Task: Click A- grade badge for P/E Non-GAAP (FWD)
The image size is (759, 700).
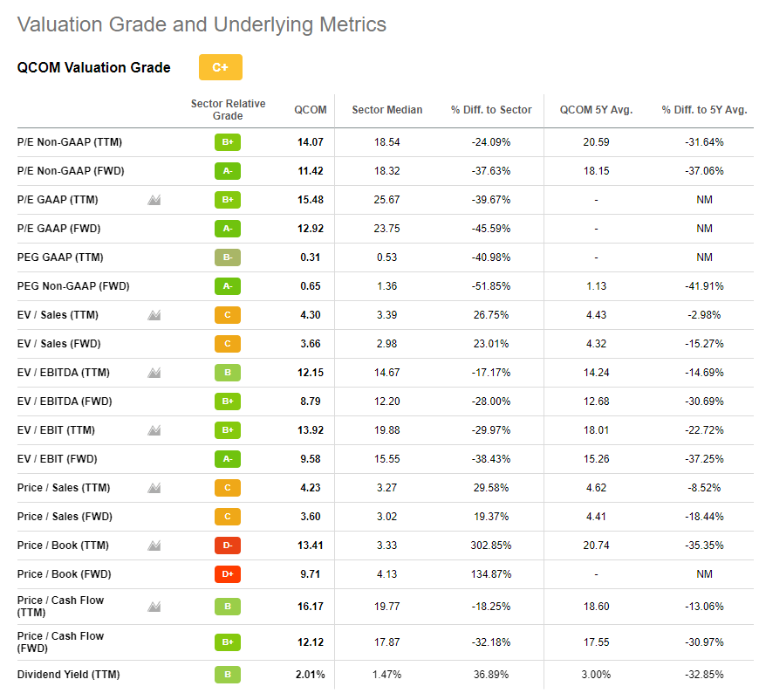Action: click(228, 171)
